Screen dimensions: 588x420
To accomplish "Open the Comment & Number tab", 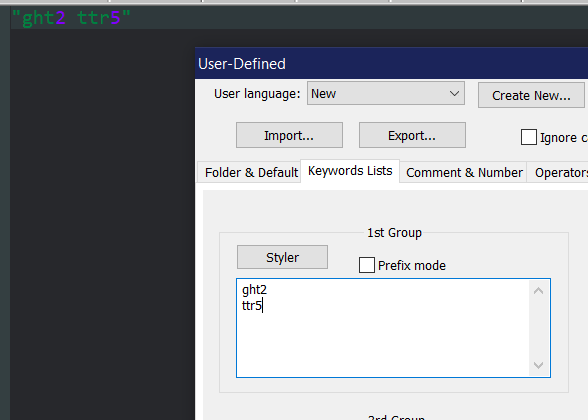I will (464, 172).
